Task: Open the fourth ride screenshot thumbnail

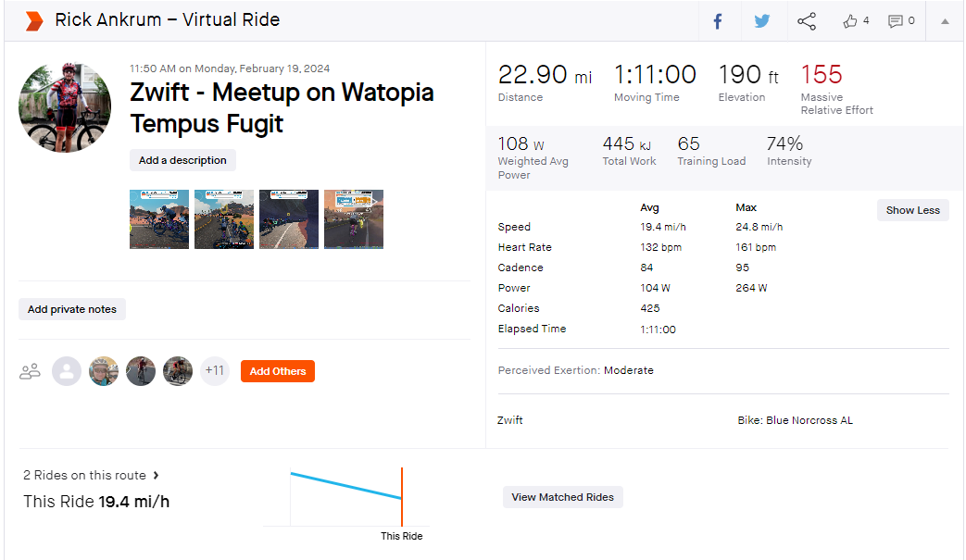Action: pyautogui.click(x=354, y=219)
